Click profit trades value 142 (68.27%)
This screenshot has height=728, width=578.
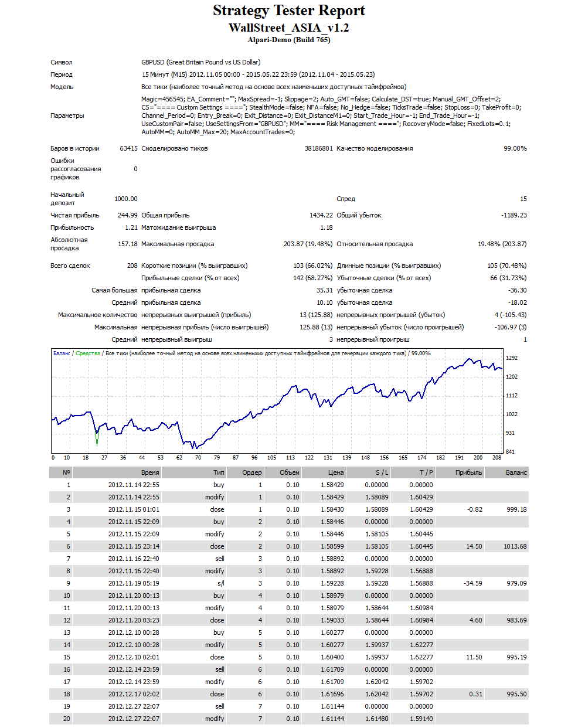click(x=313, y=278)
